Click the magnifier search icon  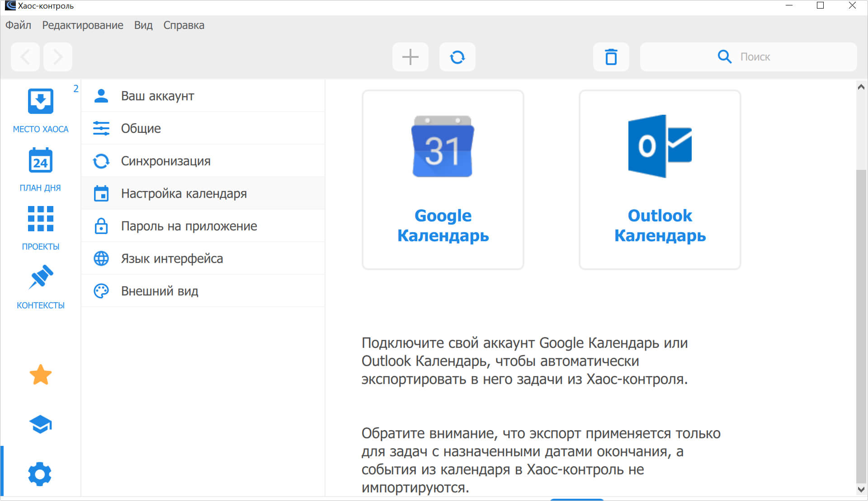(724, 57)
